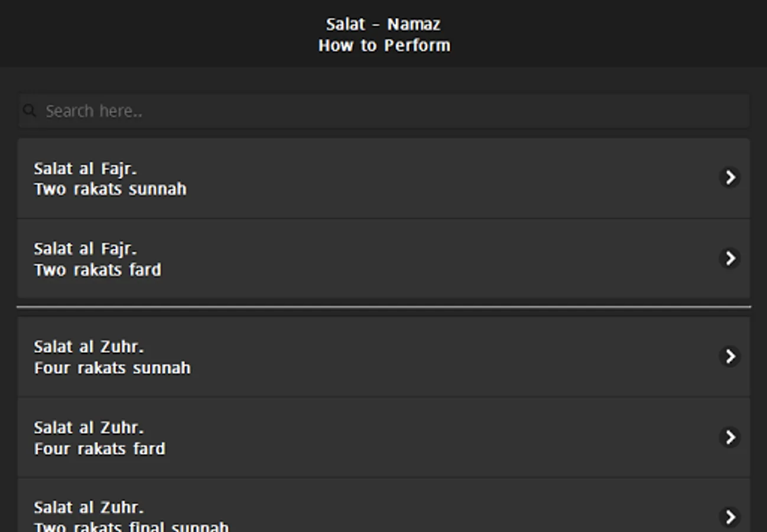Click the search magnifier icon
Screen dimensions: 767x532
[30, 111]
